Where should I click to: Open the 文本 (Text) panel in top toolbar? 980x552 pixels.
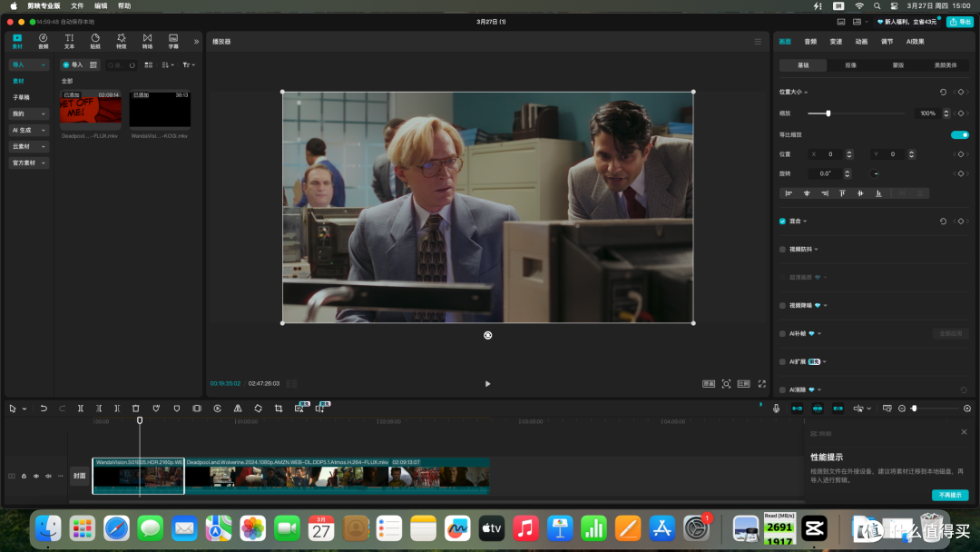point(69,41)
